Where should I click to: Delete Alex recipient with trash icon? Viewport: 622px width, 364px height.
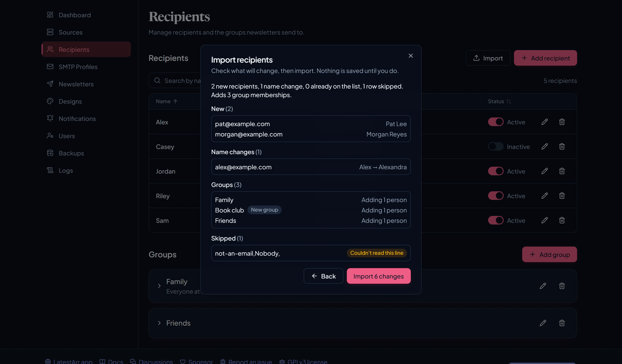[x=562, y=122]
